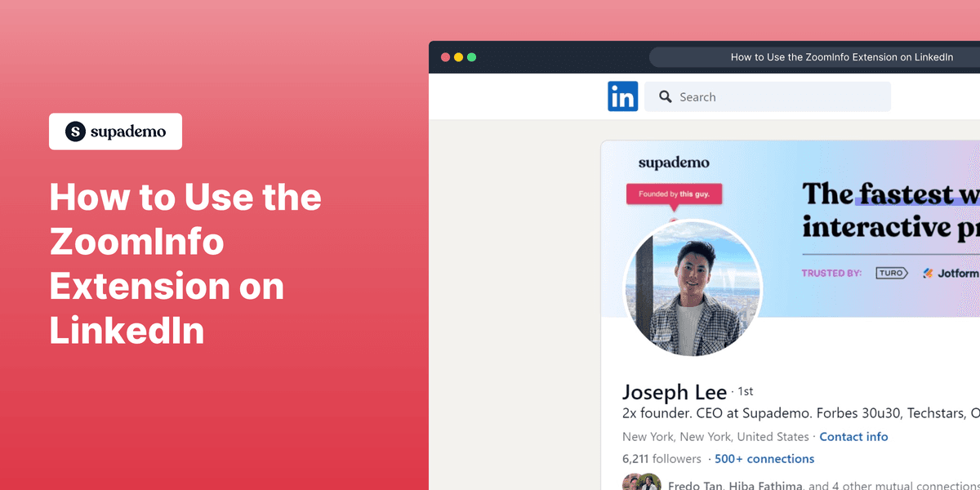The width and height of the screenshot is (980, 490).
Task: Click the LinkedIn logo icon
Action: pos(623,96)
